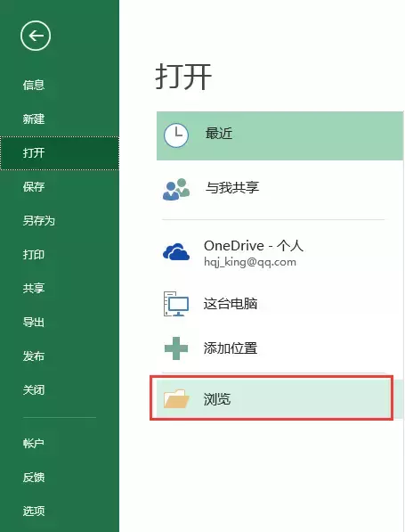Viewport: 405px width, 532px height.
Task: Click the back arrow circle button
Action: click(36, 36)
